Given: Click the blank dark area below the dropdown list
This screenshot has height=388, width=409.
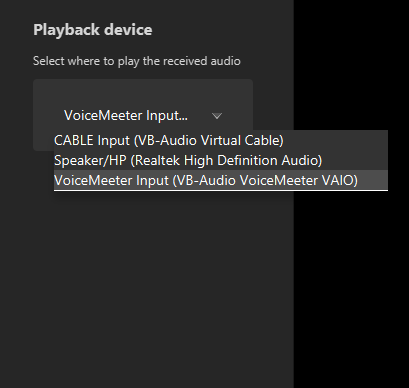Looking at the screenshot, I should click(x=147, y=283).
